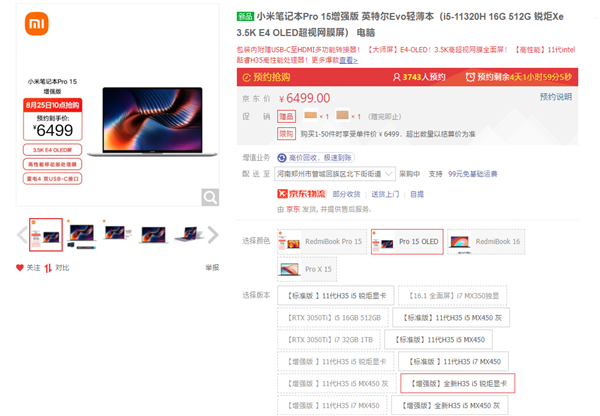The width and height of the screenshot is (600, 416).
Task: Click the 对比 compare icon
Action: (48, 268)
